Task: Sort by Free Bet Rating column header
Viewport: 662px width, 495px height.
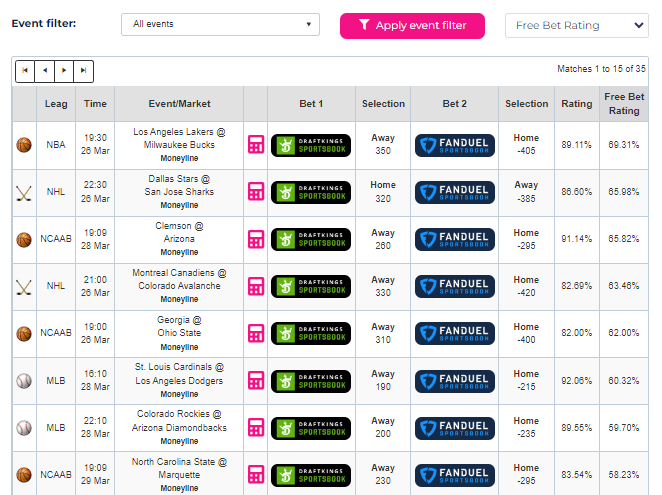Action: (x=624, y=104)
